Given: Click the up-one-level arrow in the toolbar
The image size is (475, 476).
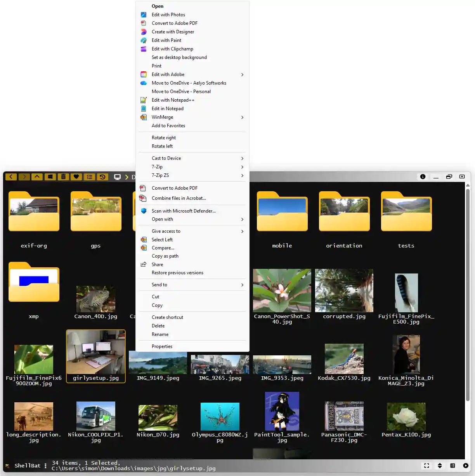Looking at the screenshot, I should pos(37,177).
